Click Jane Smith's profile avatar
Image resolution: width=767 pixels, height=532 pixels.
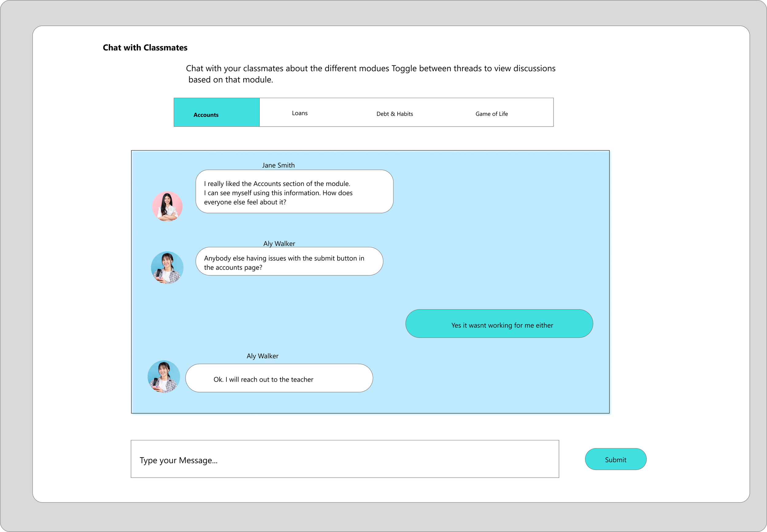tap(167, 206)
